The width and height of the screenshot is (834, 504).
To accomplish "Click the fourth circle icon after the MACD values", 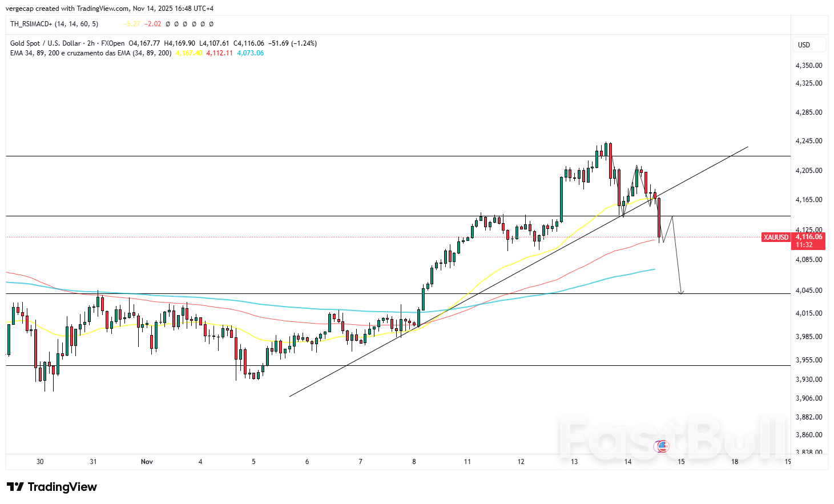I will click(x=194, y=24).
